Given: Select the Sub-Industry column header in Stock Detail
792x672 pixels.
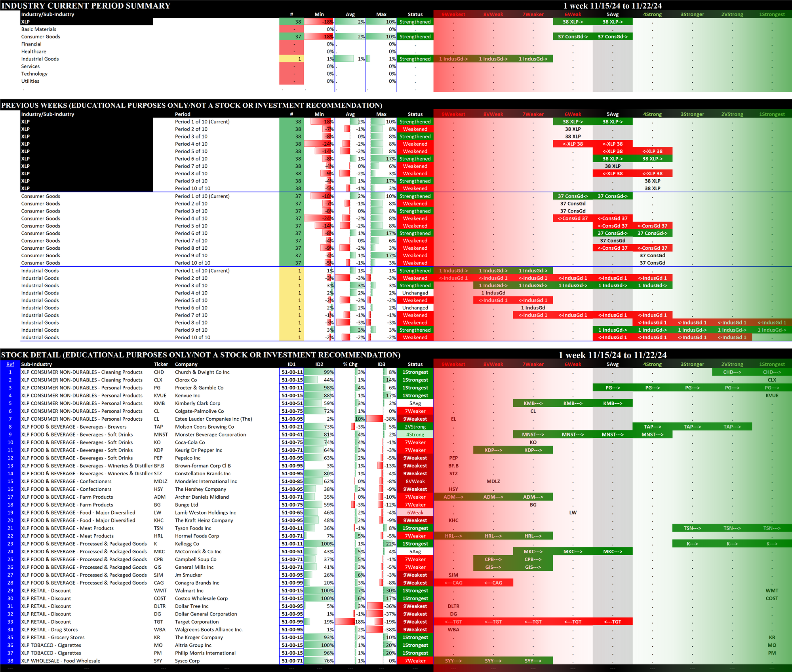Looking at the screenshot, I should [36, 364].
